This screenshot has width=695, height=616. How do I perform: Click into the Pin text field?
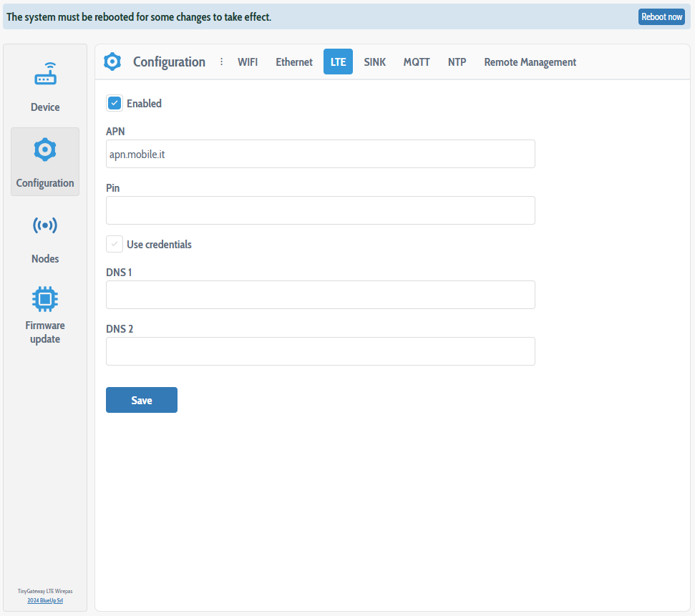(320, 210)
